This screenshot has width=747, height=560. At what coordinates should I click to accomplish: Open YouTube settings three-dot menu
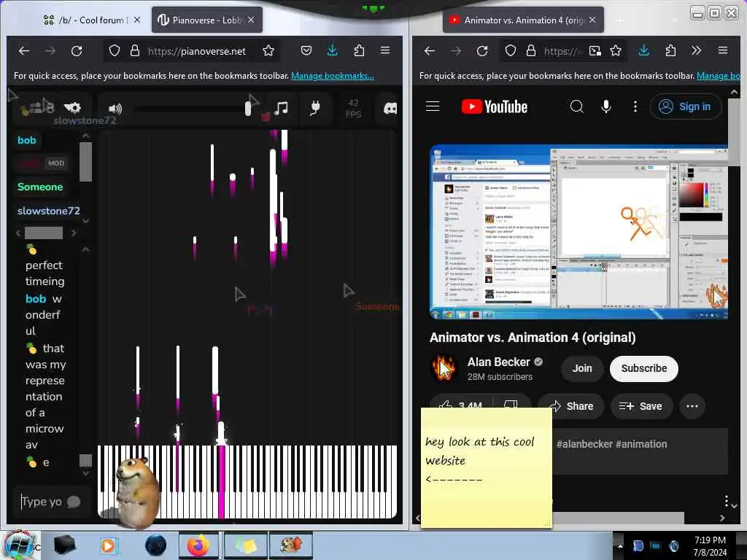click(x=635, y=106)
